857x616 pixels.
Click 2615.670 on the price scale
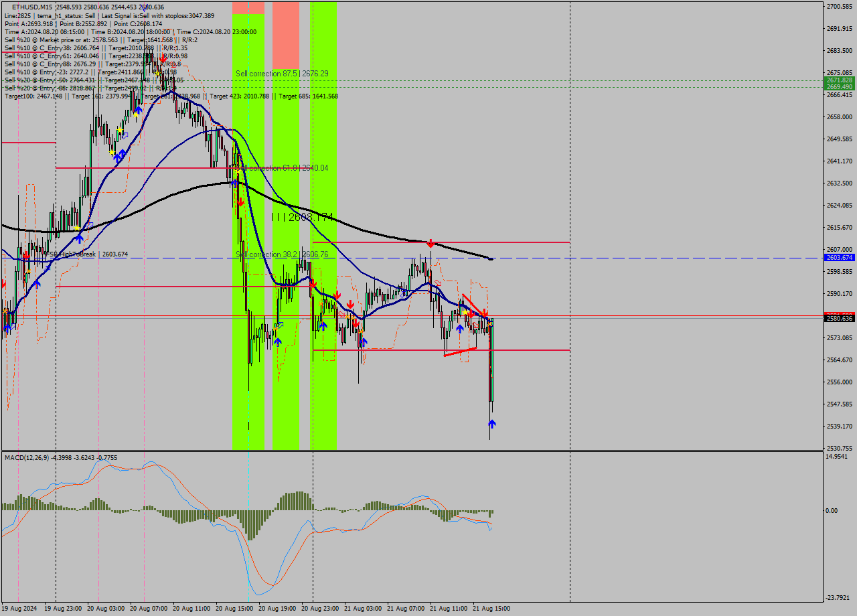[x=839, y=227]
